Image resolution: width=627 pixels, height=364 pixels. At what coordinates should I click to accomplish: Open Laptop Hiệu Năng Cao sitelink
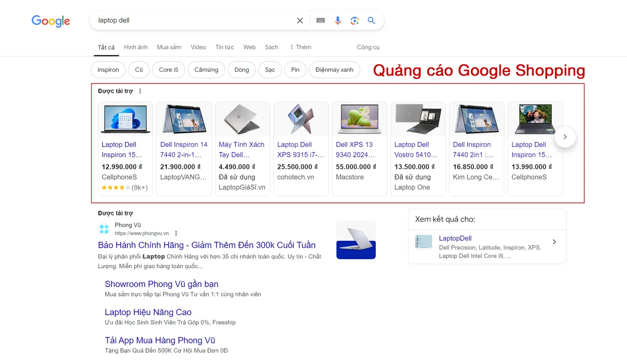point(148,312)
